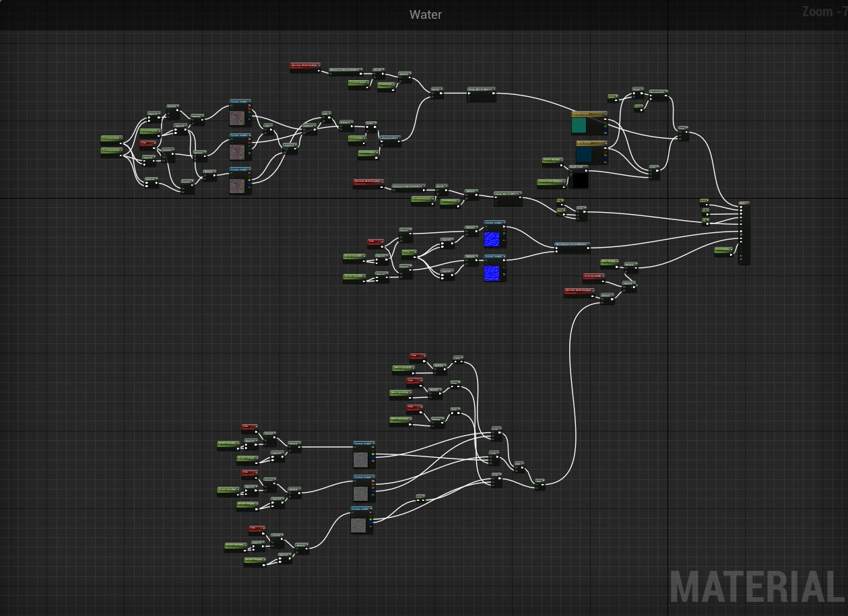Select the main material output node
This screenshot has width=848, height=616.
pos(744,232)
